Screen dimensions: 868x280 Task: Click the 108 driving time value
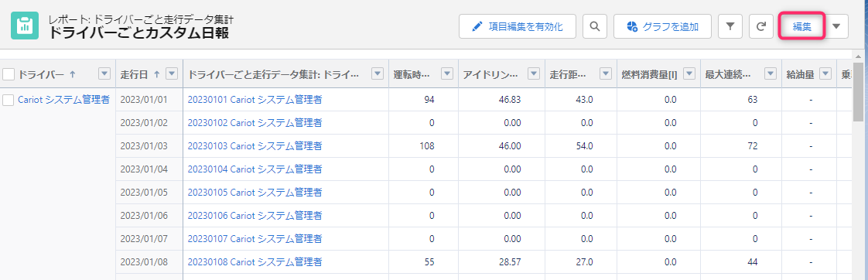pos(427,146)
